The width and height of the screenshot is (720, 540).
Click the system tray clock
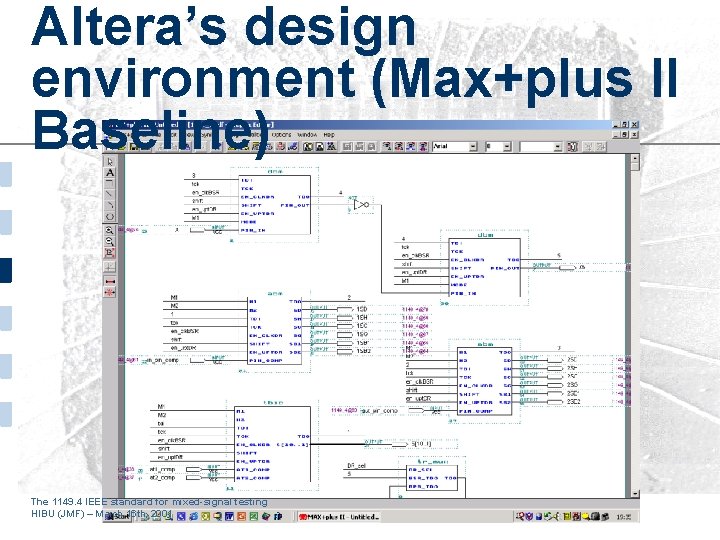623,517
